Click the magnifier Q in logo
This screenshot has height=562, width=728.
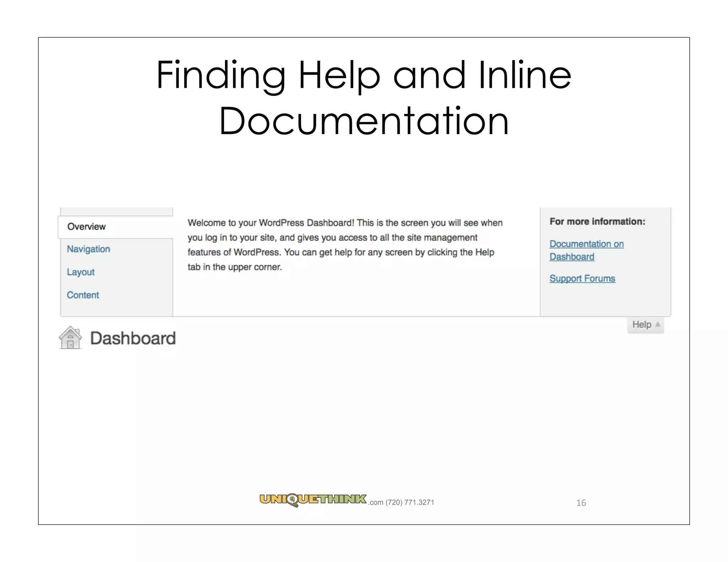(x=292, y=499)
